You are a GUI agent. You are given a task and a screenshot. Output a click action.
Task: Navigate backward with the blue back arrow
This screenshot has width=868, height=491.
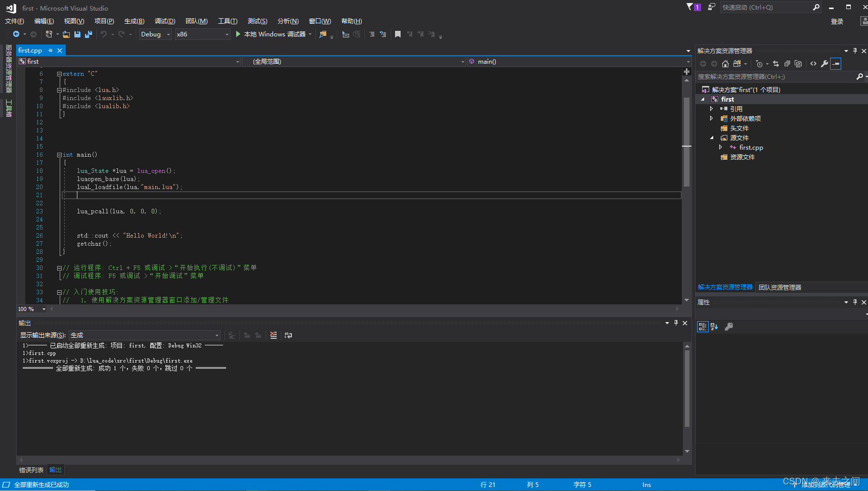(16, 34)
